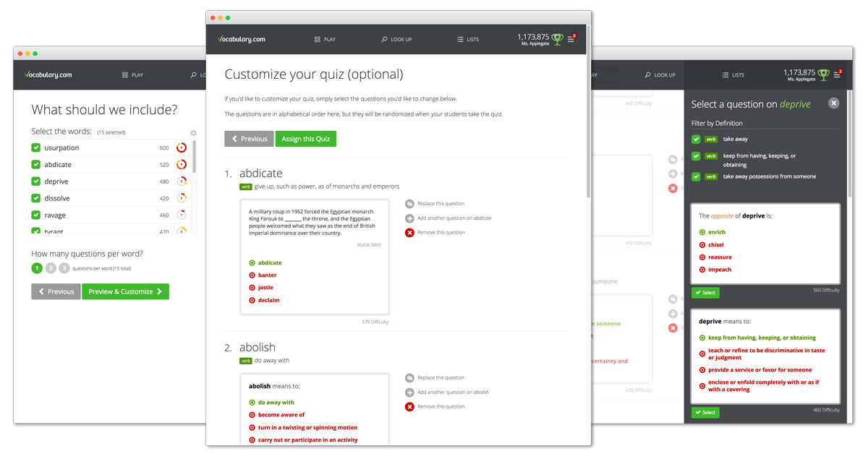Open the hamburger menu with notification badge in center window
This screenshot has height=467, width=868.
click(x=571, y=39)
